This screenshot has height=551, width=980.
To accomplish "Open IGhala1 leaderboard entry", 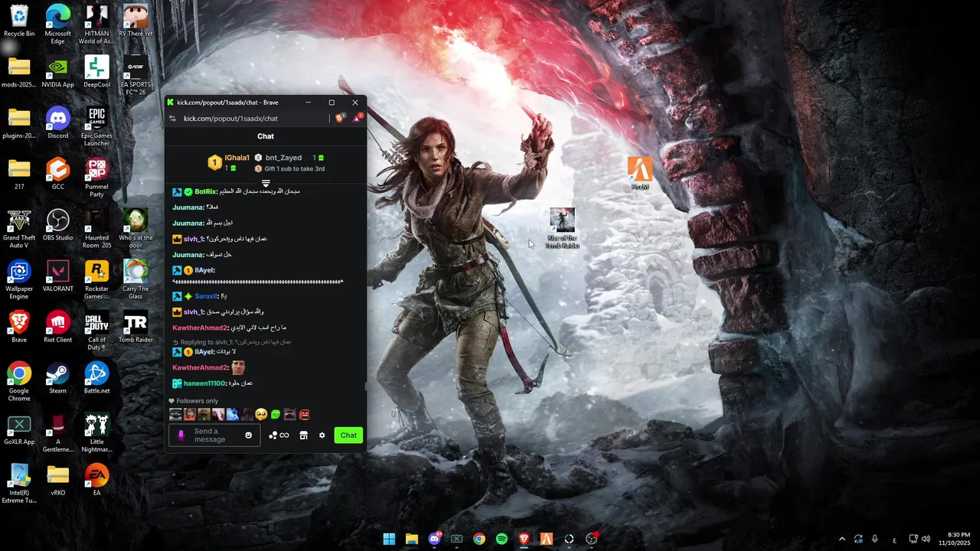I will 229,162.
